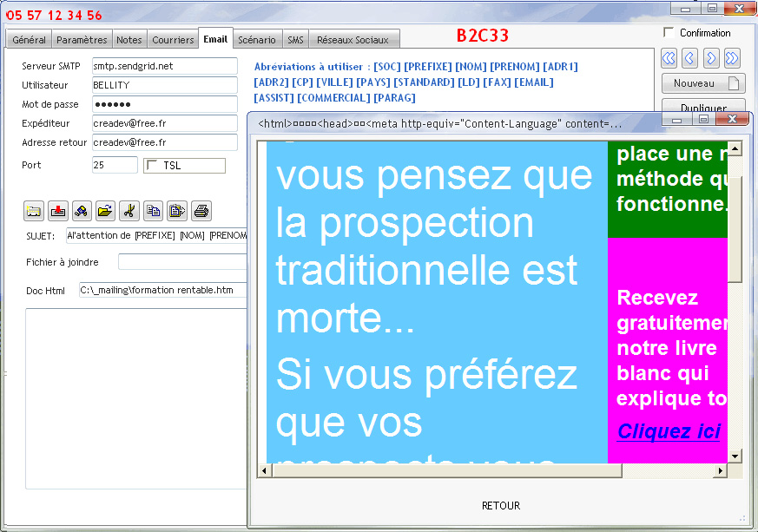
Task: Select the Paramètres tab
Action: [x=82, y=40]
